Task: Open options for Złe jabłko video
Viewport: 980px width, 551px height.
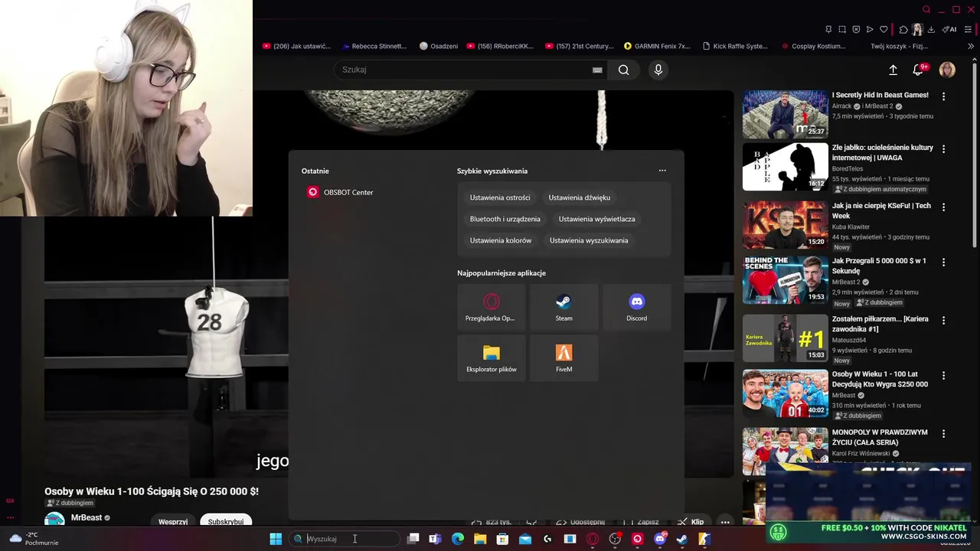Action: click(x=943, y=148)
